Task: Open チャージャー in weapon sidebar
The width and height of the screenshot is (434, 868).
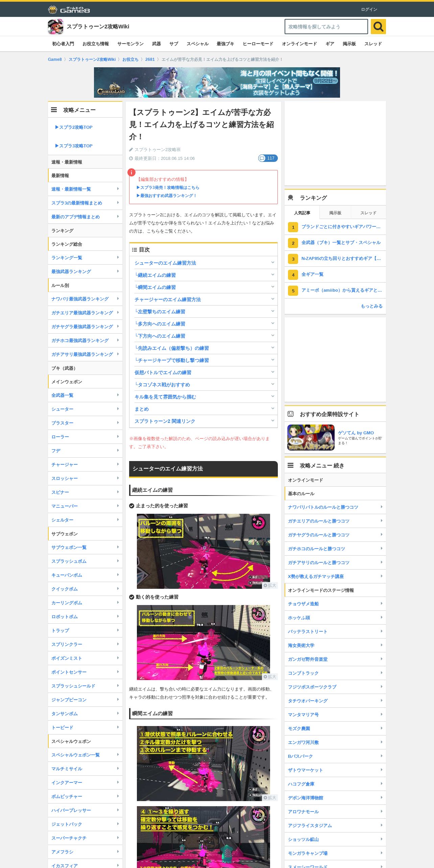Action: [x=85, y=464]
